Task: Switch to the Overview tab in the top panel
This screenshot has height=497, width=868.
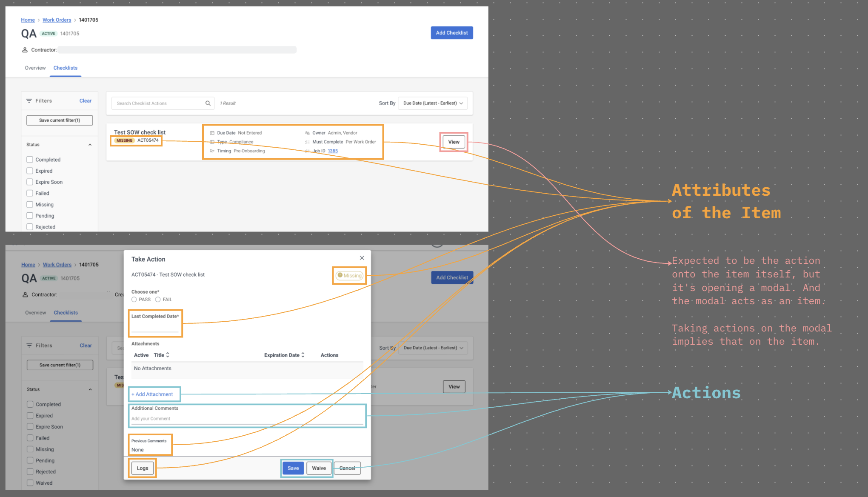Action: (x=35, y=68)
